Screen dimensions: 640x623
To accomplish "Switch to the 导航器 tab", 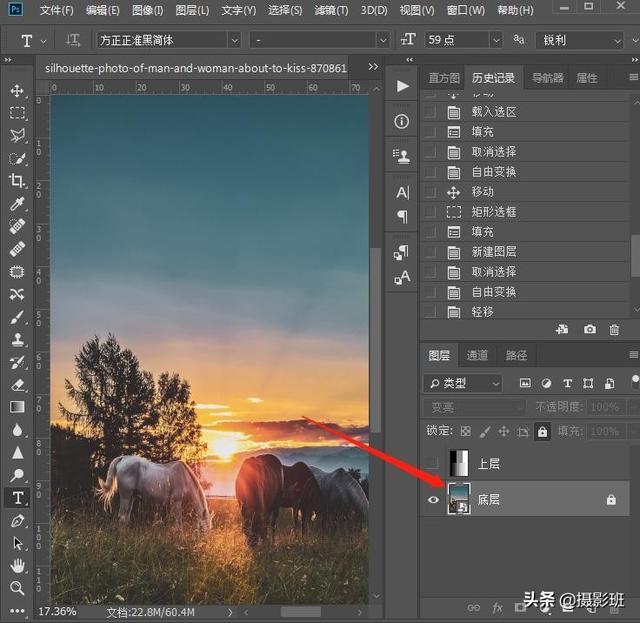I will [x=547, y=78].
